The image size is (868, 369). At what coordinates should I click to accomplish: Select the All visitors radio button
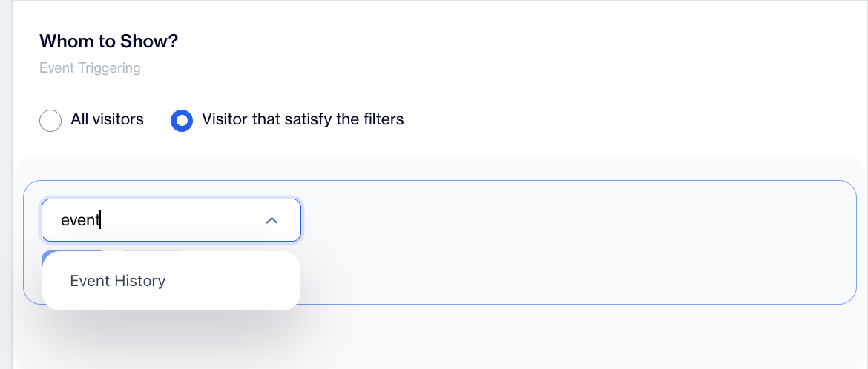[x=50, y=120]
